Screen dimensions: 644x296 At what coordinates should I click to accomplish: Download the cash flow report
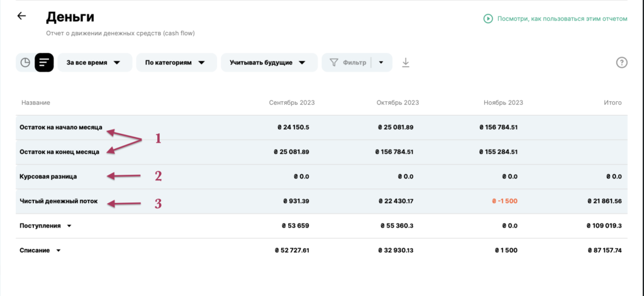(x=406, y=63)
